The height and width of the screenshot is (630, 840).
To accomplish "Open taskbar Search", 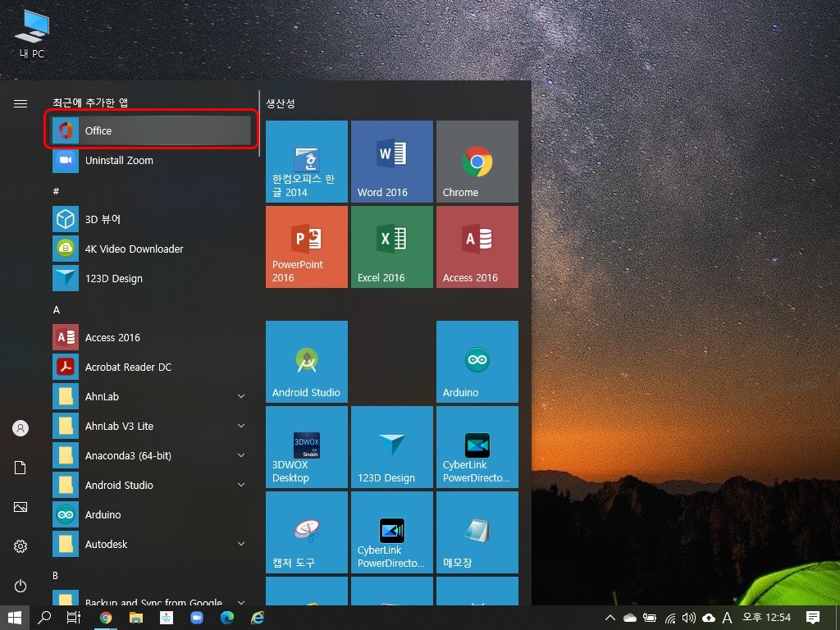I will click(45, 619).
